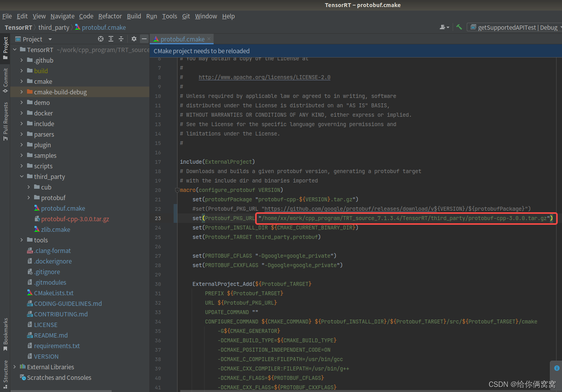The height and width of the screenshot is (392, 562).
Task: Select the build folder
Action: tap(41, 71)
